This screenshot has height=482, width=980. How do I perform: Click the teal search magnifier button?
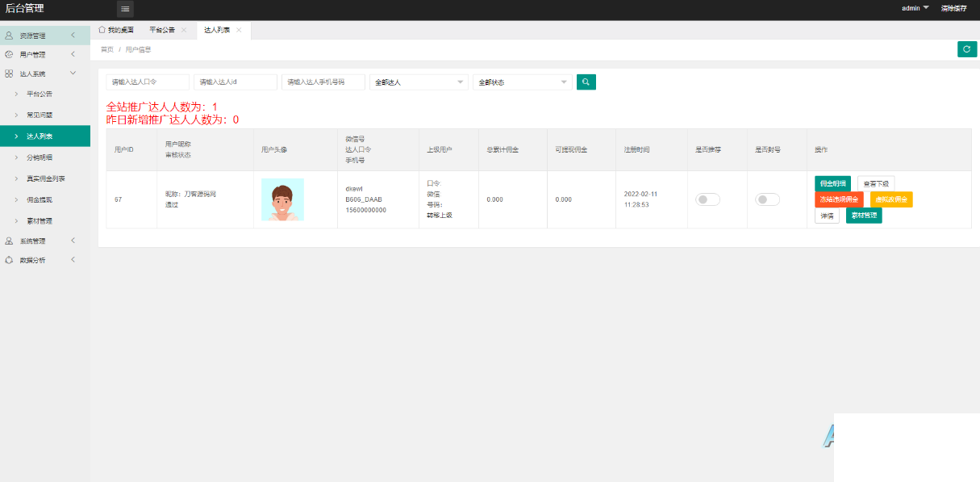click(586, 82)
